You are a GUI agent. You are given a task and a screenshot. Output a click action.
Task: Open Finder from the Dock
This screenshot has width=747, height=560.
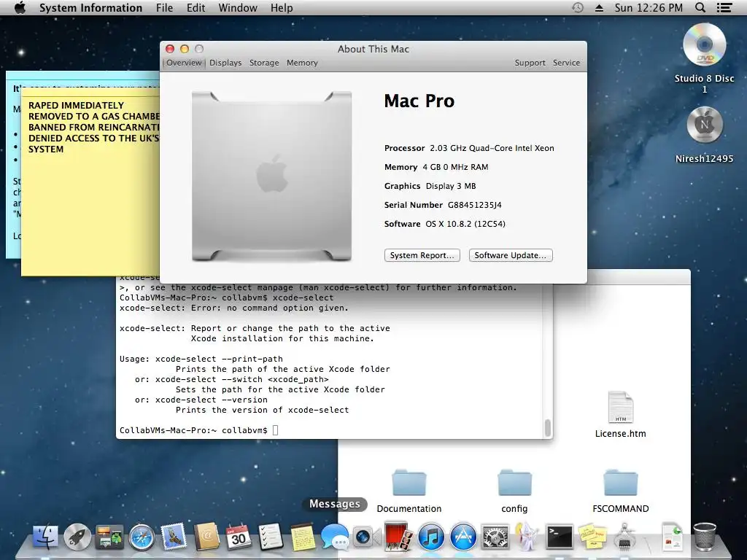[45, 537]
